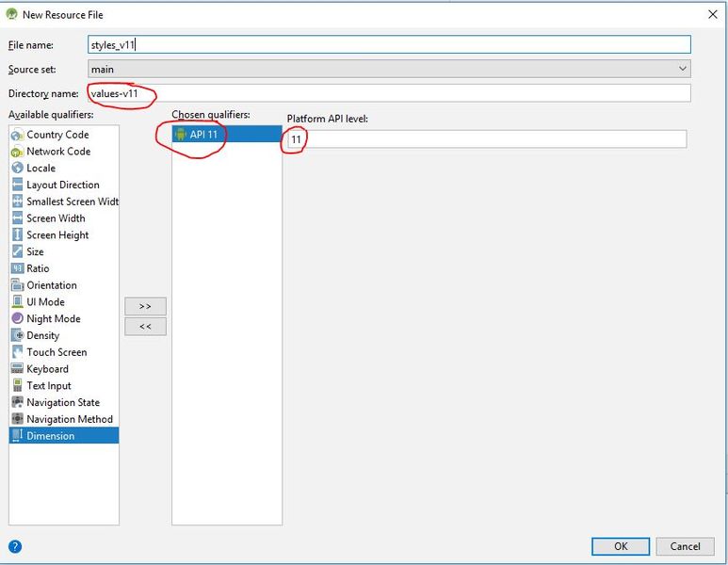Click the Network Code qualifier icon
Image resolution: width=728 pixels, height=565 pixels.
tap(17, 152)
